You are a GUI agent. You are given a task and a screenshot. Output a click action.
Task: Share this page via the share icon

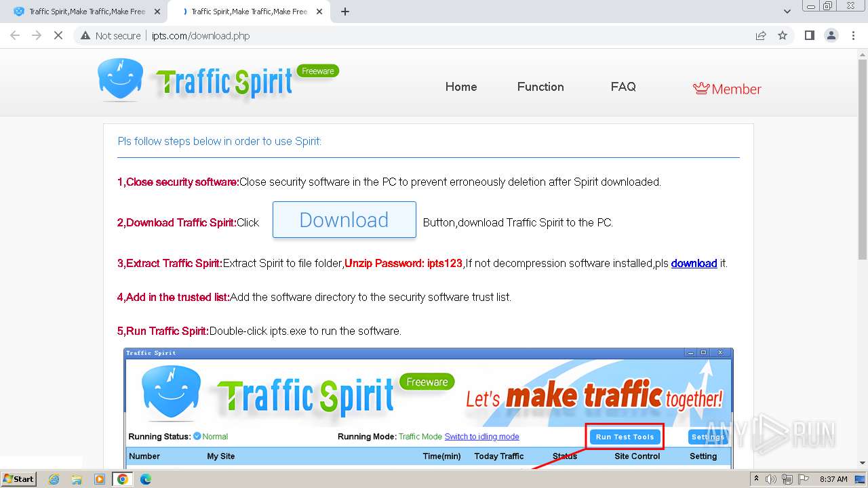point(761,36)
